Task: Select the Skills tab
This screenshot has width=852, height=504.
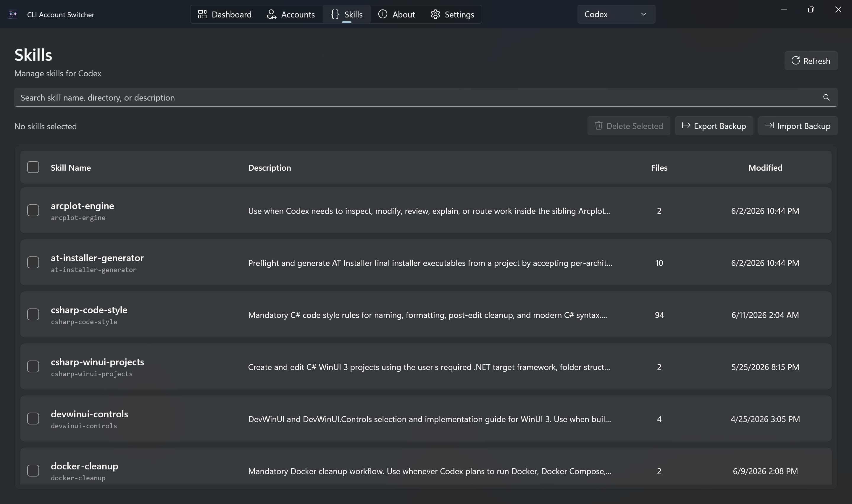Action: point(347,14)
